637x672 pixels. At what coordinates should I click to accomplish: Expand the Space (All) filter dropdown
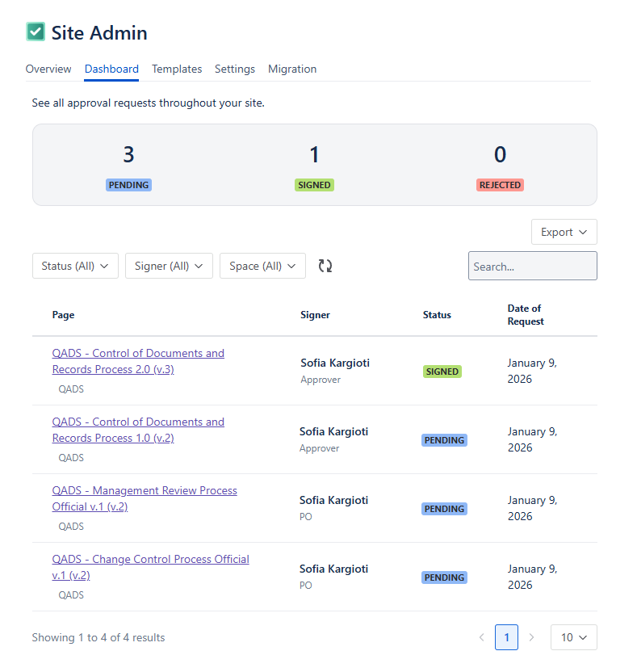click(x=262, y=266)
